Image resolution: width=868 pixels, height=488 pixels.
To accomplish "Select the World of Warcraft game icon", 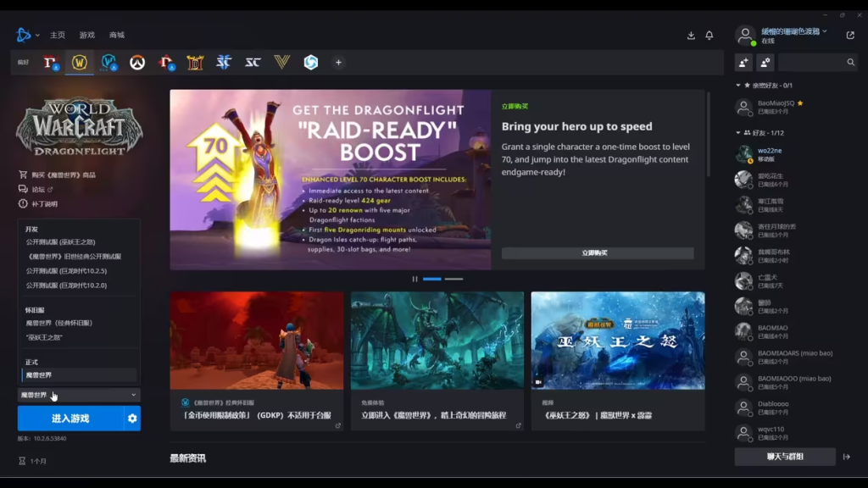I will coord(79,63).
